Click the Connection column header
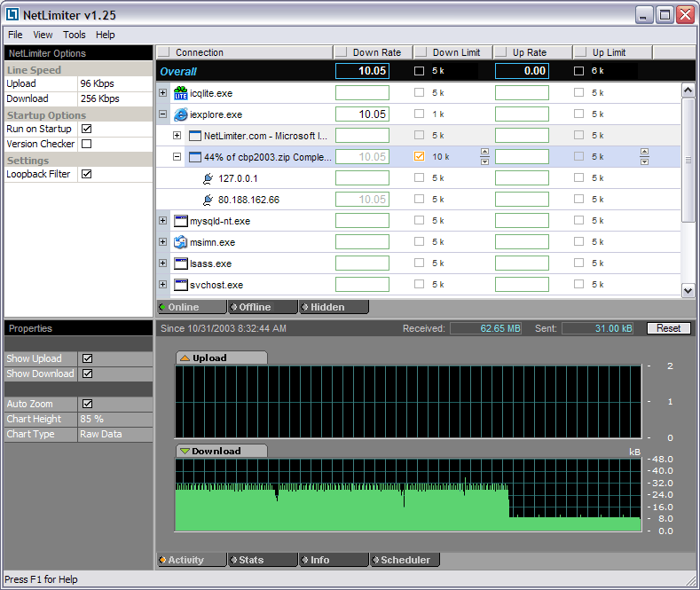Image resolution: width=700 pixels, height=590 pixels. coord(244,52)
